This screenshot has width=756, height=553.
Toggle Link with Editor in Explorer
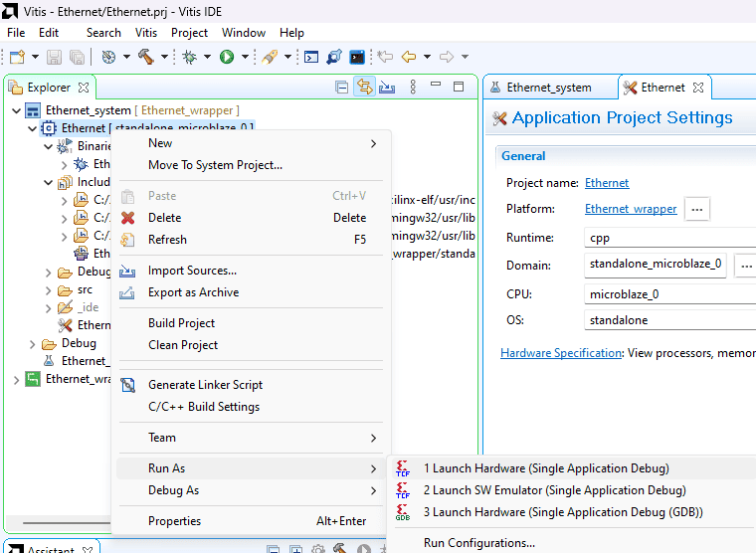[x=364, y=88]
